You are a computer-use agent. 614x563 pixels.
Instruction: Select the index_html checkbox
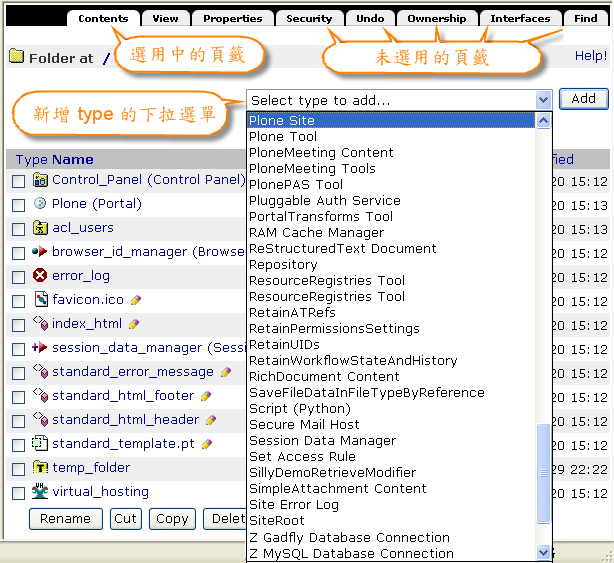coord(18,325)
